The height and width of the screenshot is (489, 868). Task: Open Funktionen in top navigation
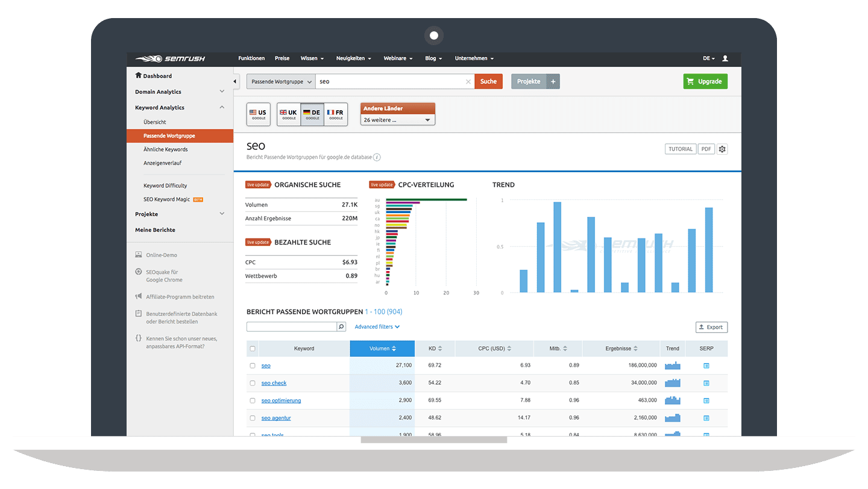(251, 58)
